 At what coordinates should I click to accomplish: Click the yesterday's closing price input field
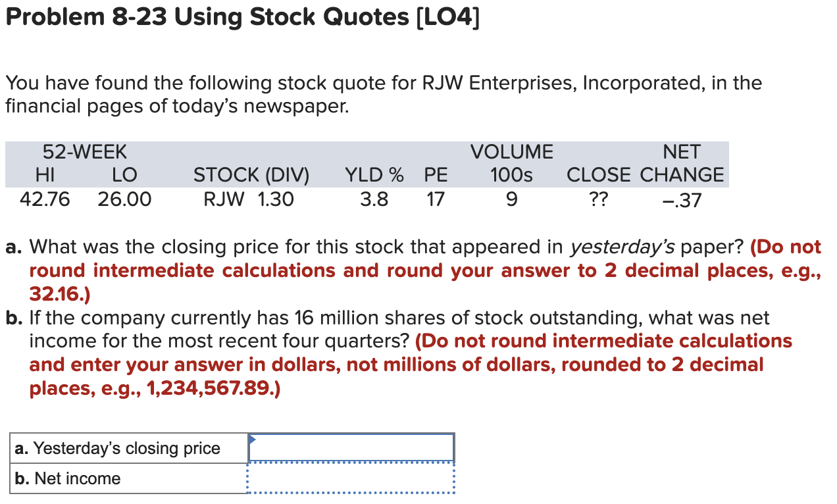[x=351, y=447]
